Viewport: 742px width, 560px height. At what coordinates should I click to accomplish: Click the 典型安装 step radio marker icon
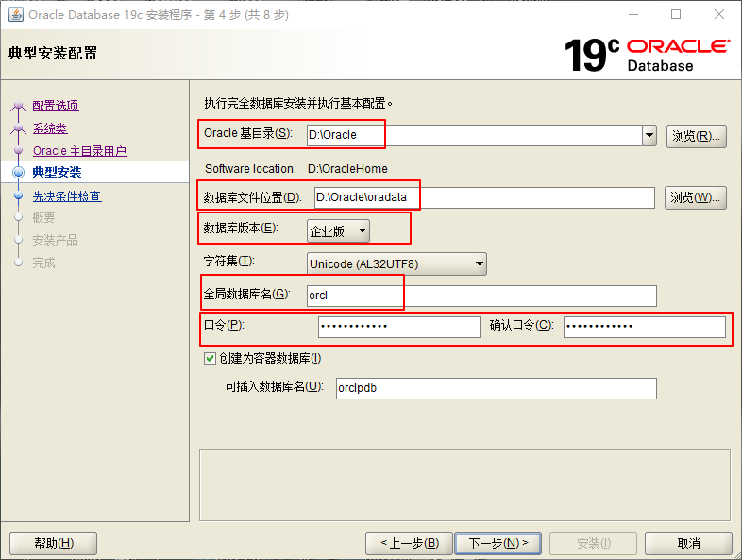(x=18, y=172)
